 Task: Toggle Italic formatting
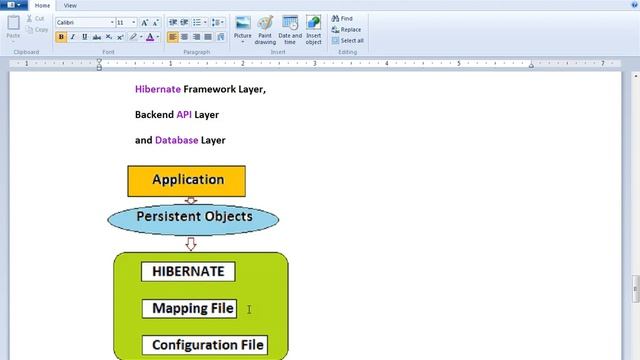click(73, 37)
